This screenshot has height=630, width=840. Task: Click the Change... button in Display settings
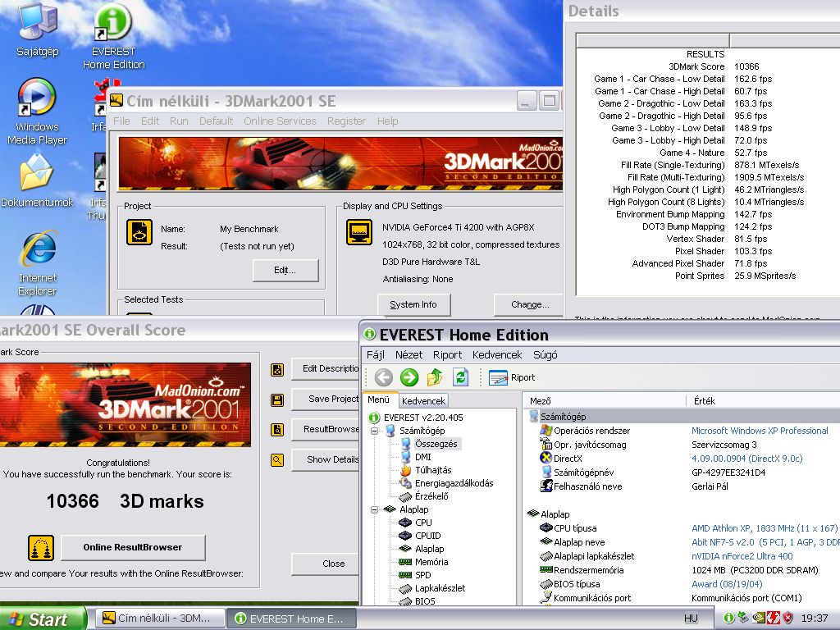[x=530, y=304]
